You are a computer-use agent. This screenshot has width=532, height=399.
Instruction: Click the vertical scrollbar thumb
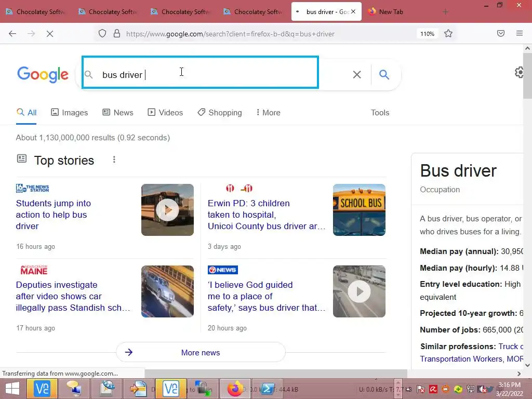click(x=528, y=76)
